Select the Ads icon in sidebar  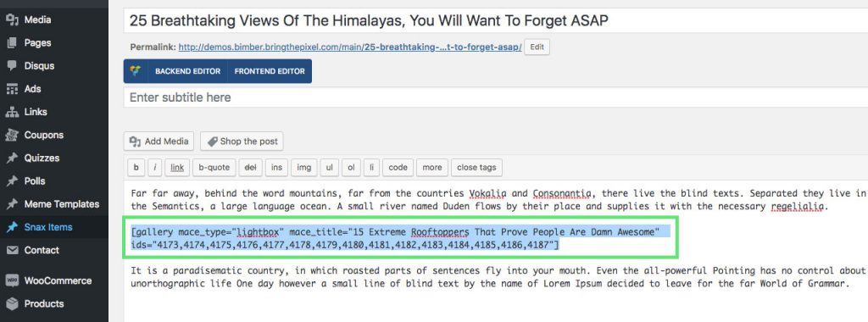tap(12, 88)
